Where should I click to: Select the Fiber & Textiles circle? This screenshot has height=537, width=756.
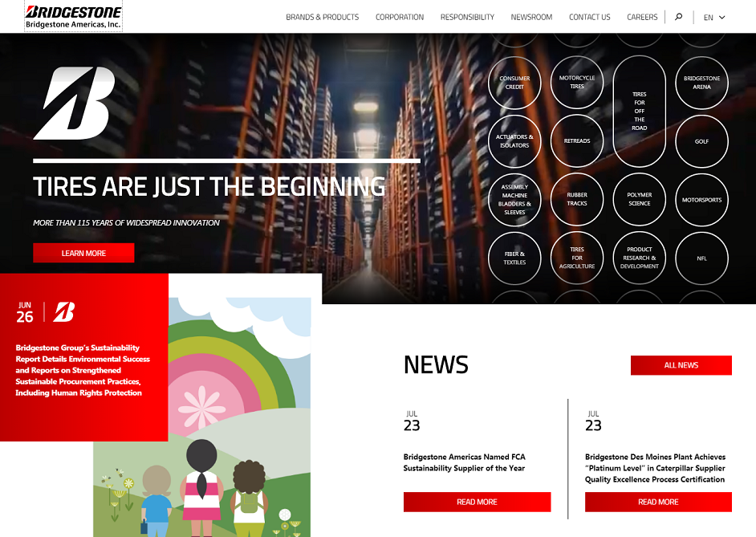click(x=514, y=258)
